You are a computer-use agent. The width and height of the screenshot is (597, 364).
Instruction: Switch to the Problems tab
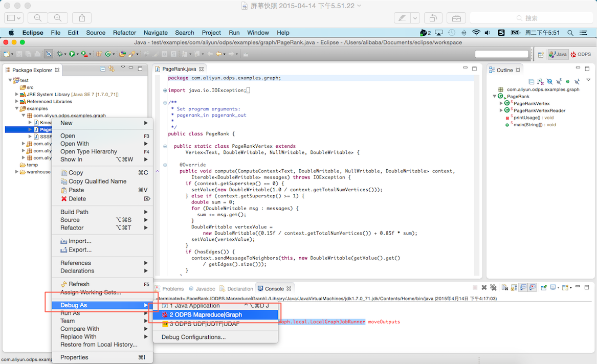(172, 289)
